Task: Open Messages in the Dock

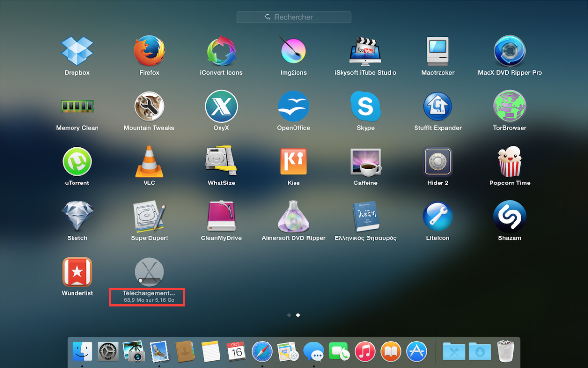Action: click(314, 351)
